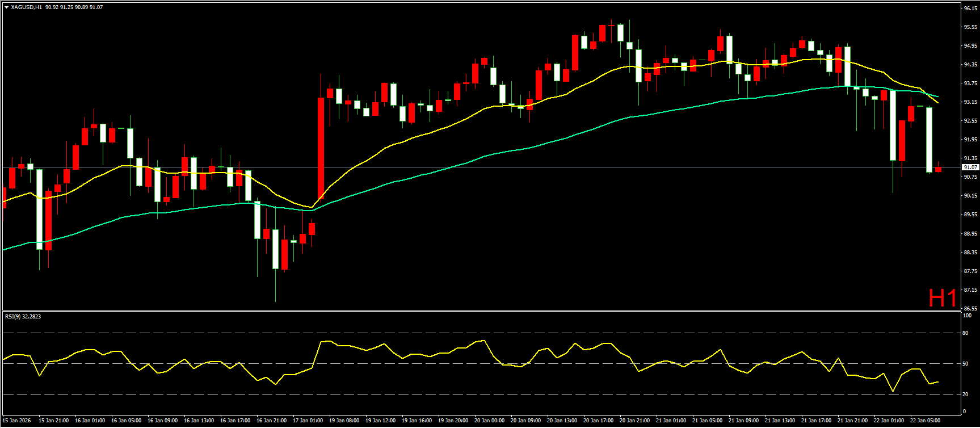This screenshot has width=980, height=428.
Task: Click the 22 Jan 05:00 time label
Action: pos(925,421)
